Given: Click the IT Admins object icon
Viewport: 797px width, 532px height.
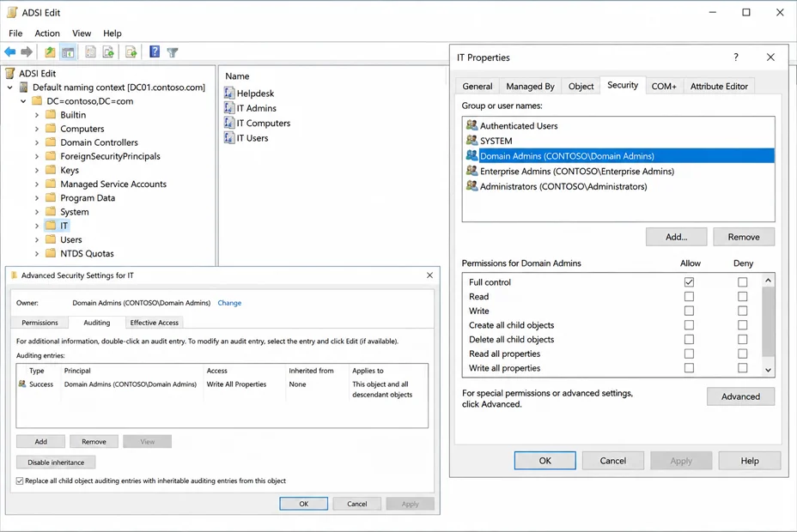Looking at the screenshot, I should tap(229, 108).
